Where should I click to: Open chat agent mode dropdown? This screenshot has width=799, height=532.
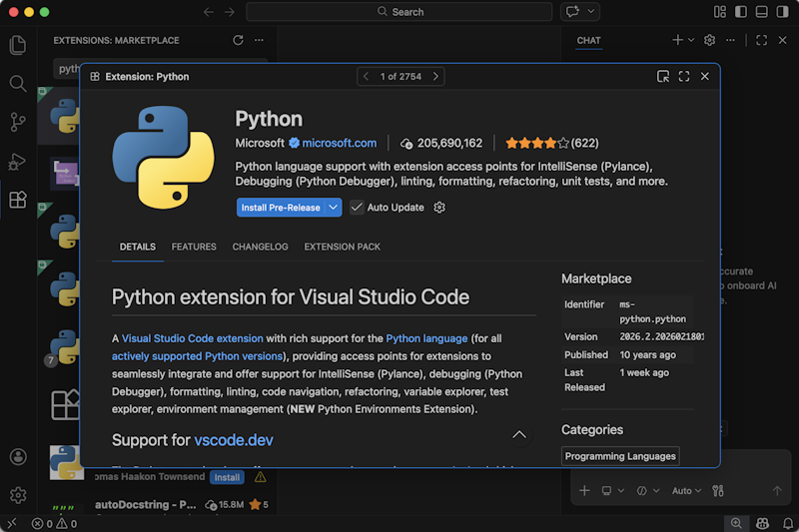click(648, 491)
